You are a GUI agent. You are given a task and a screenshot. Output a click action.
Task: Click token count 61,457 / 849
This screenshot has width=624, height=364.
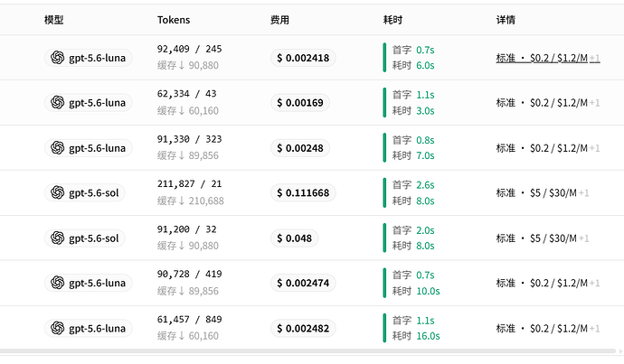[x=189, y=320]
